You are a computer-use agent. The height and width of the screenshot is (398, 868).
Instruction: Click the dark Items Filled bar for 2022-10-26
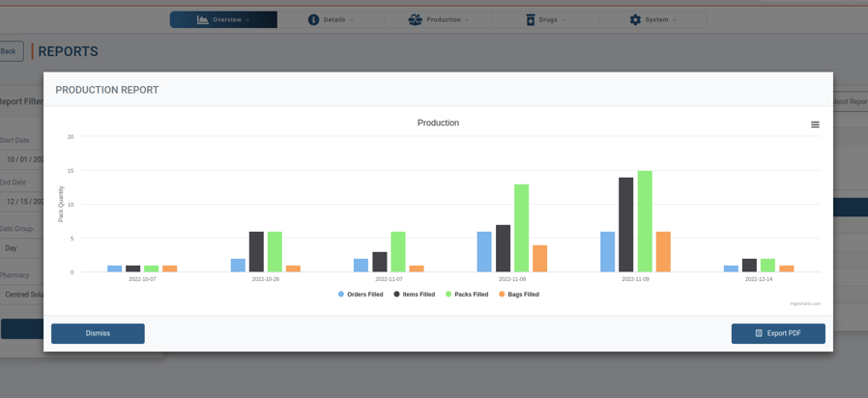tap(256, 252)
